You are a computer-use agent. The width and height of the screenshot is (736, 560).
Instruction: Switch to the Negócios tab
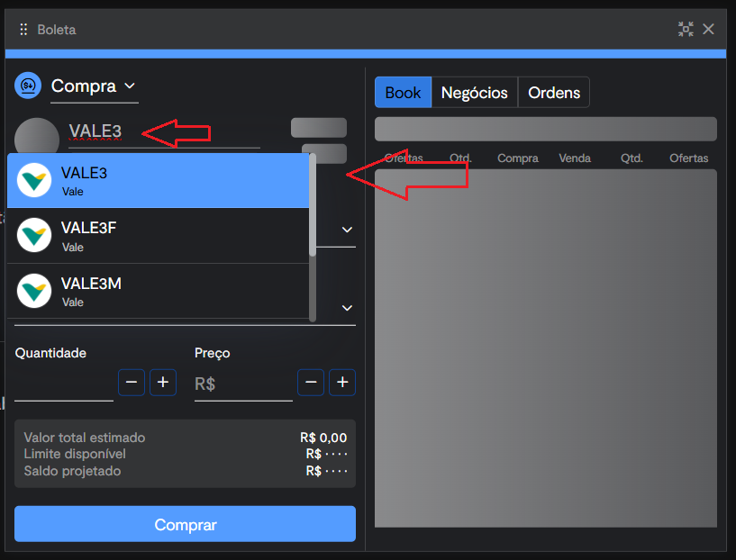(475, 92)
